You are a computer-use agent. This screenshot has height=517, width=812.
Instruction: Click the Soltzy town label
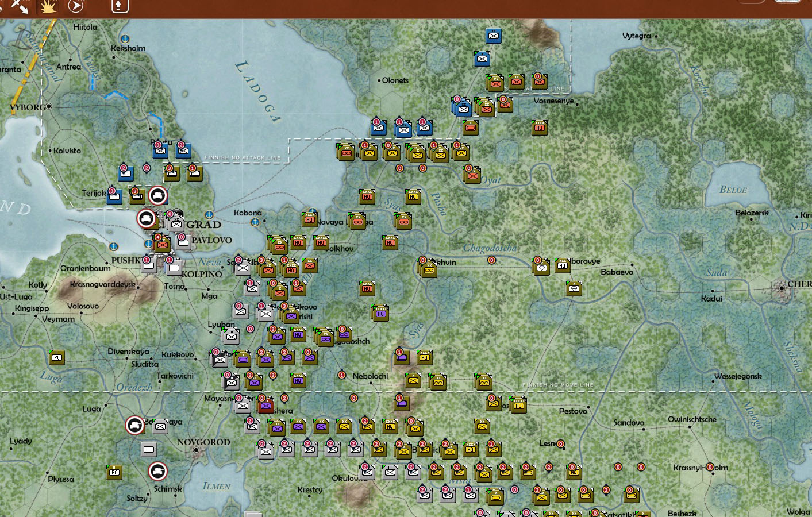click(x=137, y=498)
